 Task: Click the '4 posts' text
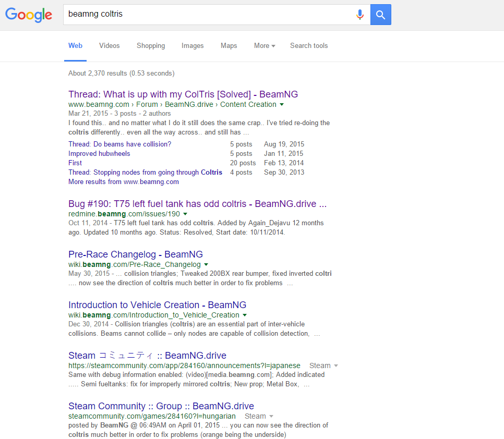[x=241, y=172]
